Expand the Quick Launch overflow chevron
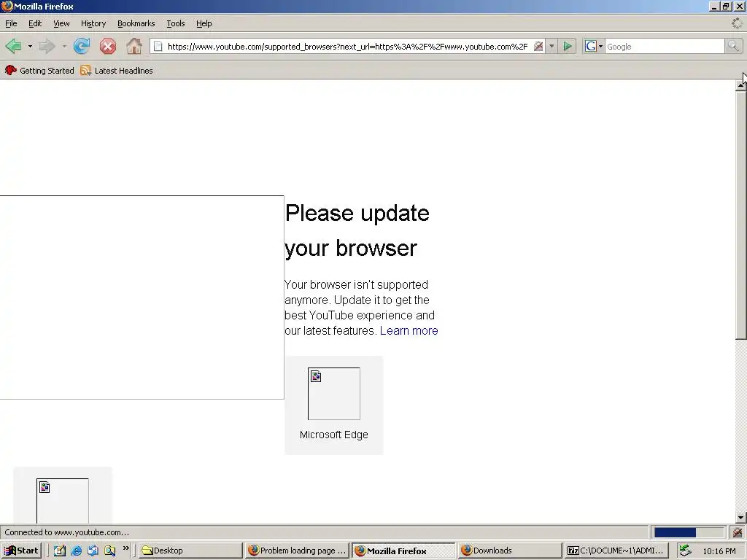Screen dimensions: 747x560 pyautogui.click(x=125, y=548)
